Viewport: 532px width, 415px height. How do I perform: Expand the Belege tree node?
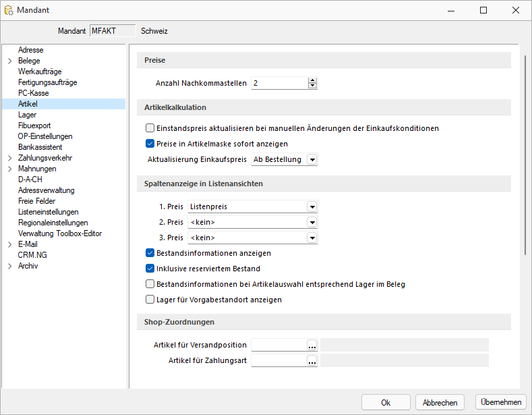point(10,61)
